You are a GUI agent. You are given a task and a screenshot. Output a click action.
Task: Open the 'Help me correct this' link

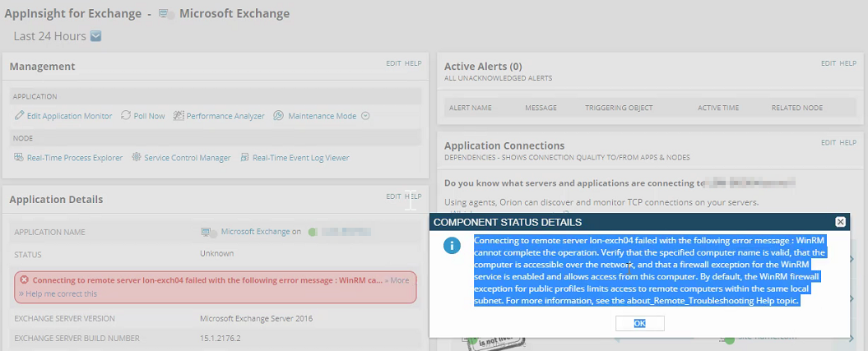(x=61, y=293)
